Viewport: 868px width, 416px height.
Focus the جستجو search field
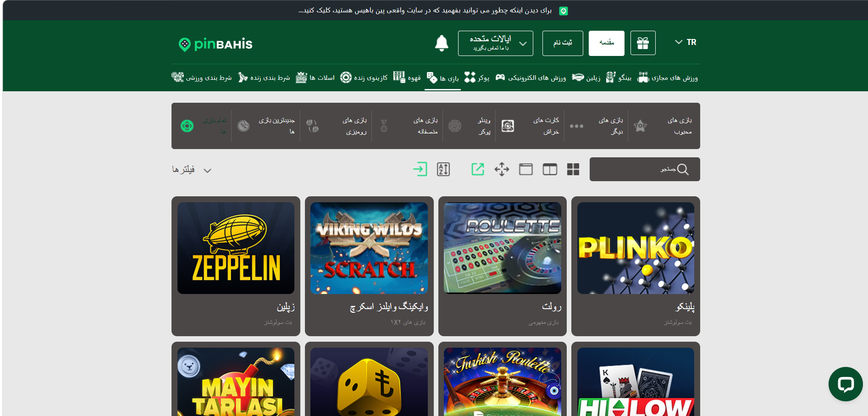pos(645,169)
